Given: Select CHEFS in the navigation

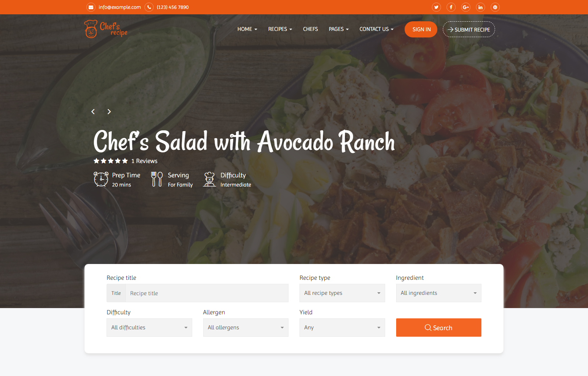Looking at the screenshot, I should tap(311, 29).
